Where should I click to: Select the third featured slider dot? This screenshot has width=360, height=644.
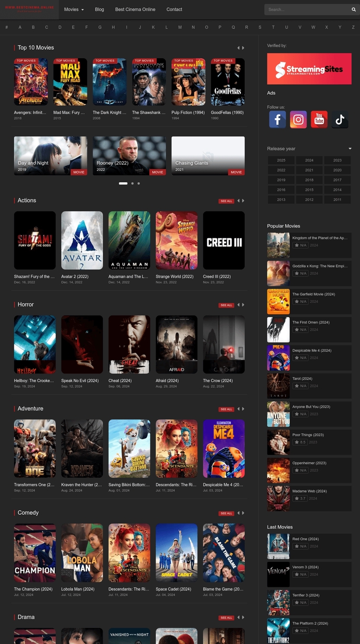point(139,183)
